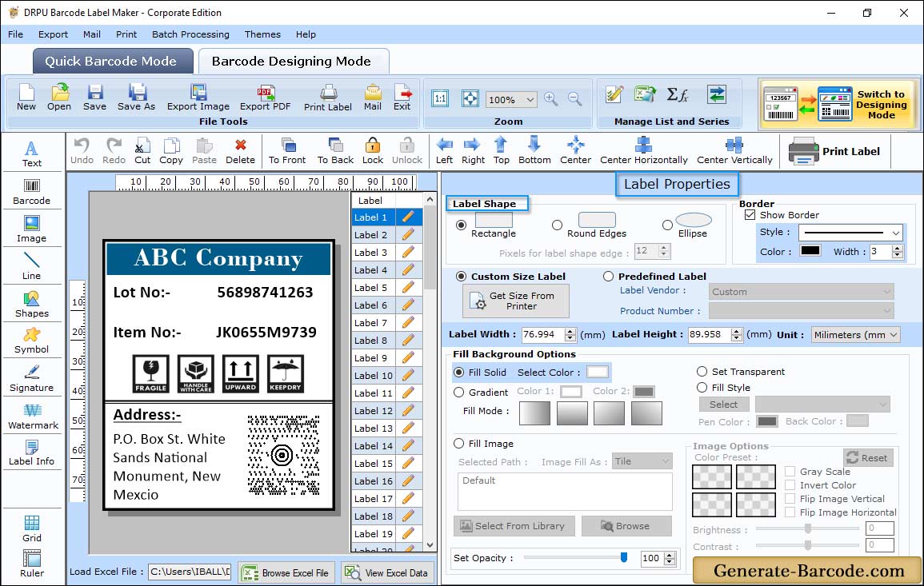The image size is (924, 586).
Task: Choose the Image tool in sidebar
Action: point(32,229)
